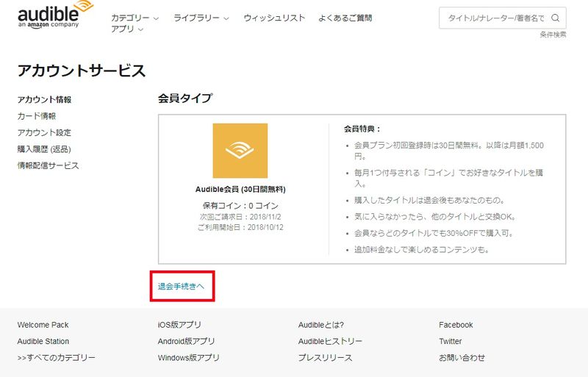
Task: Click the benefit line 追加料金なしで楽しめるコンテンツも
Action: tap(422, 250)
